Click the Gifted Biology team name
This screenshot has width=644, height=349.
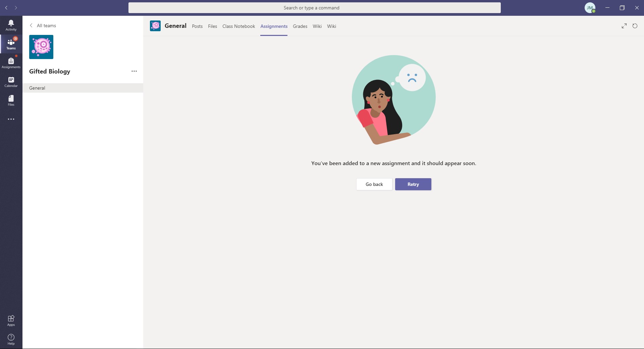(50, 71)
